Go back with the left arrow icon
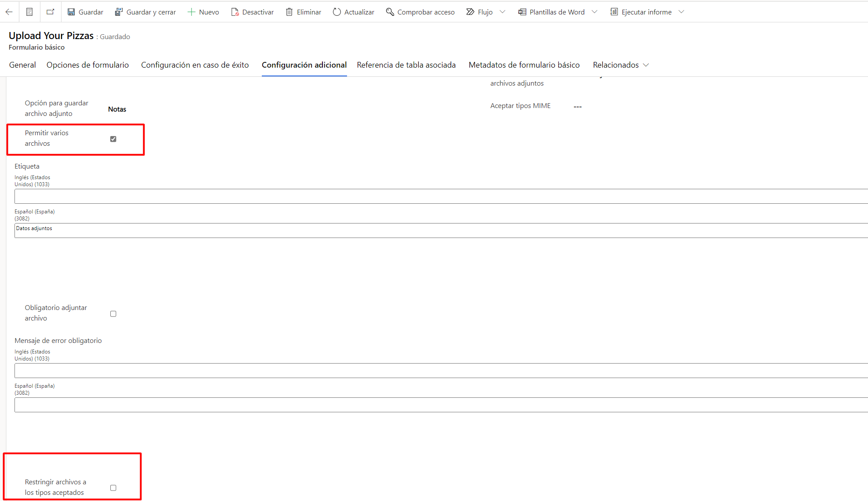This screenshot has height=501, width=868. [x=9, y=12]
